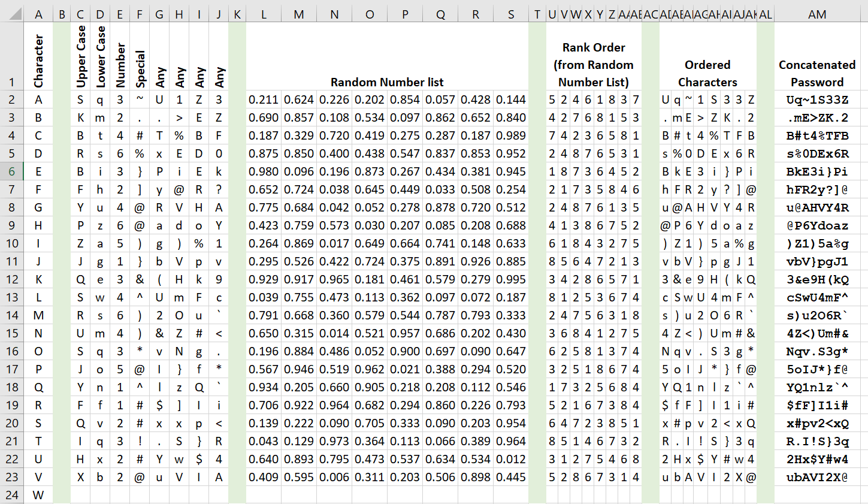Viewport: 868px width, 504px height.
Task: Select password cell '2Hx$Y#w4'
Action: [x=817, y=459]
